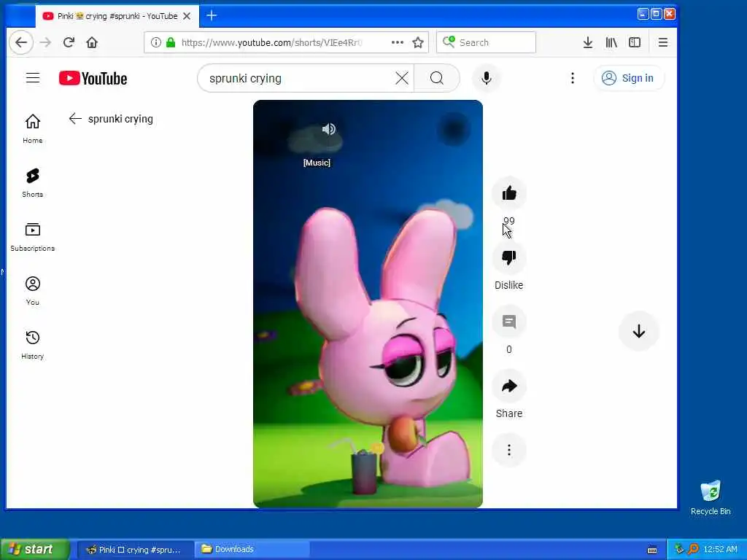Click the YouTube search magnifier button
Viewport: 747px width, 560px height.
click(437, 77)
